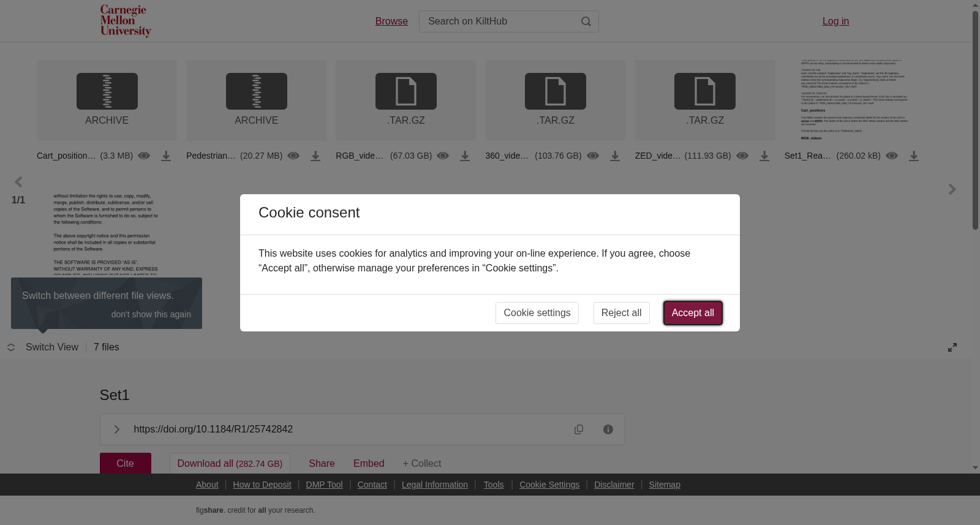Download the Cart_position archive file

point(166,156)
